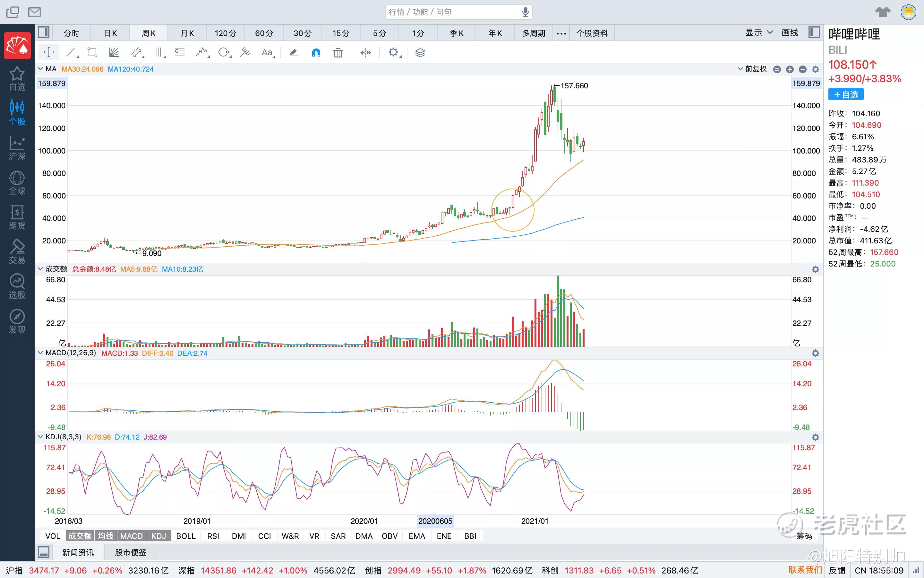
Task: Click the microphone voice search icon
Action: pos(526,12)
